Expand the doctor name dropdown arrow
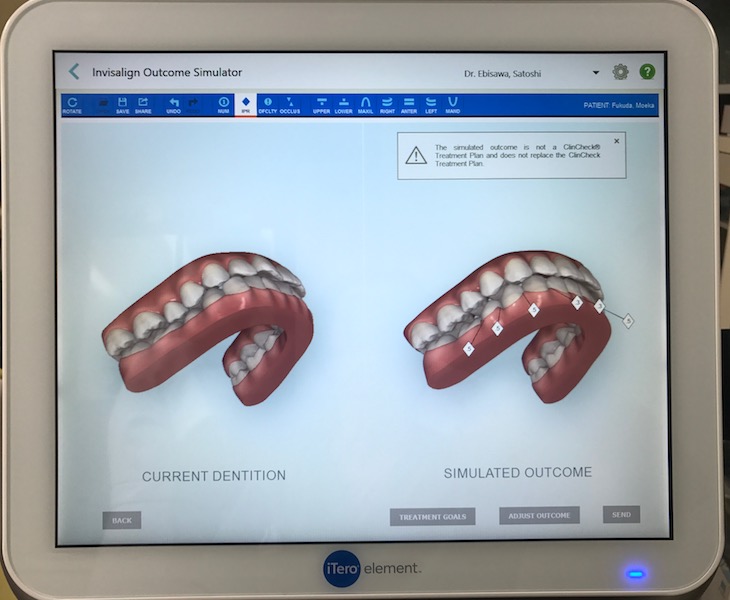This screenshot has width=730, height=600. (x=596, y=73)
